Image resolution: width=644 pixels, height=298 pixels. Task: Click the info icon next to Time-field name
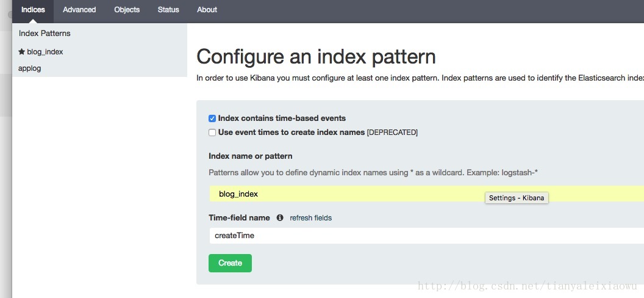[280, 218]
